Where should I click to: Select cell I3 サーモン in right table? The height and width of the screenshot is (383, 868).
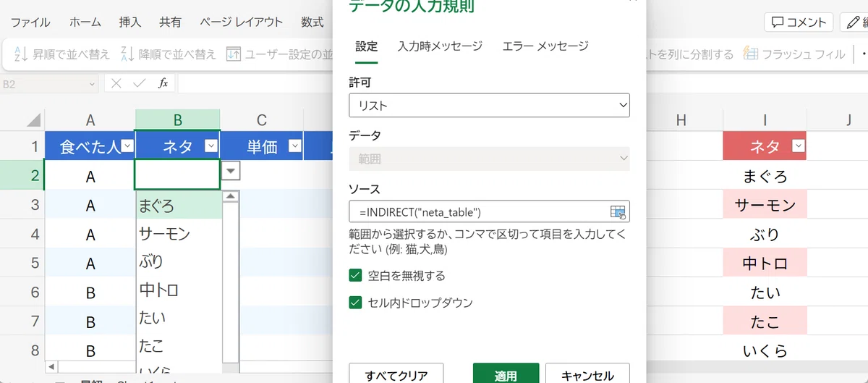click(x=765, y=205)
